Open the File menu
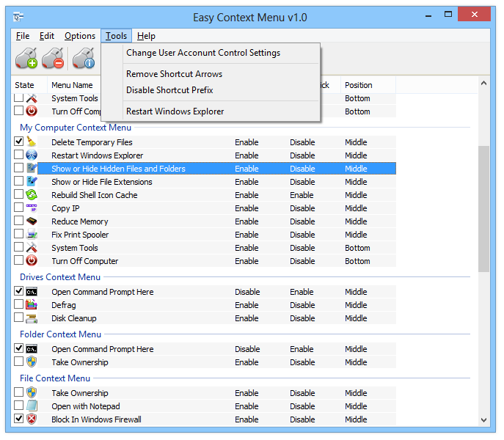 tap(23, 36)
